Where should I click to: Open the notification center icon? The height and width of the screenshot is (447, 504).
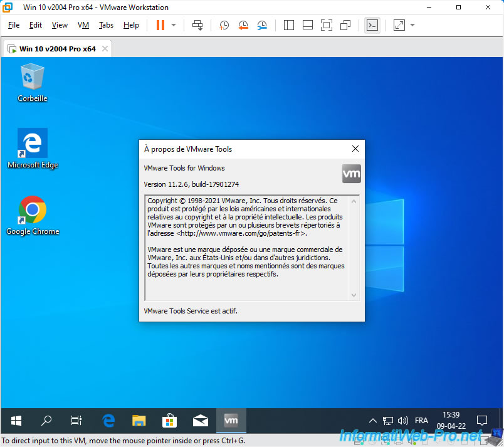pos(482,420)
